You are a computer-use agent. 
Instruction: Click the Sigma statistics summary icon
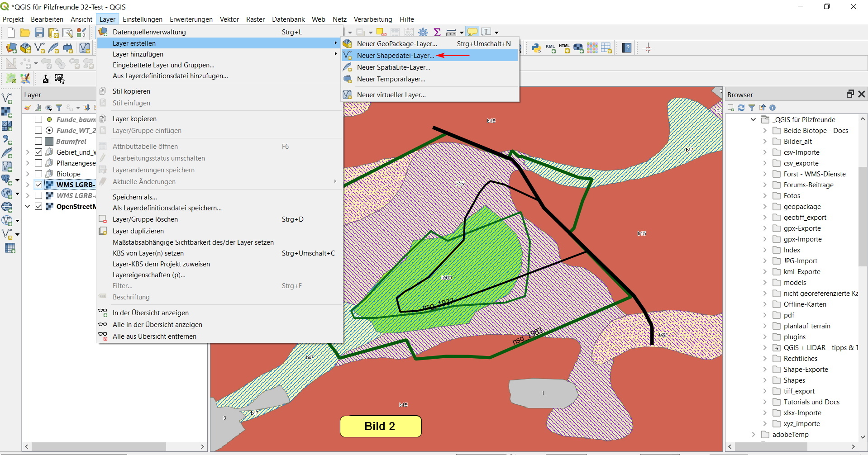437,32
